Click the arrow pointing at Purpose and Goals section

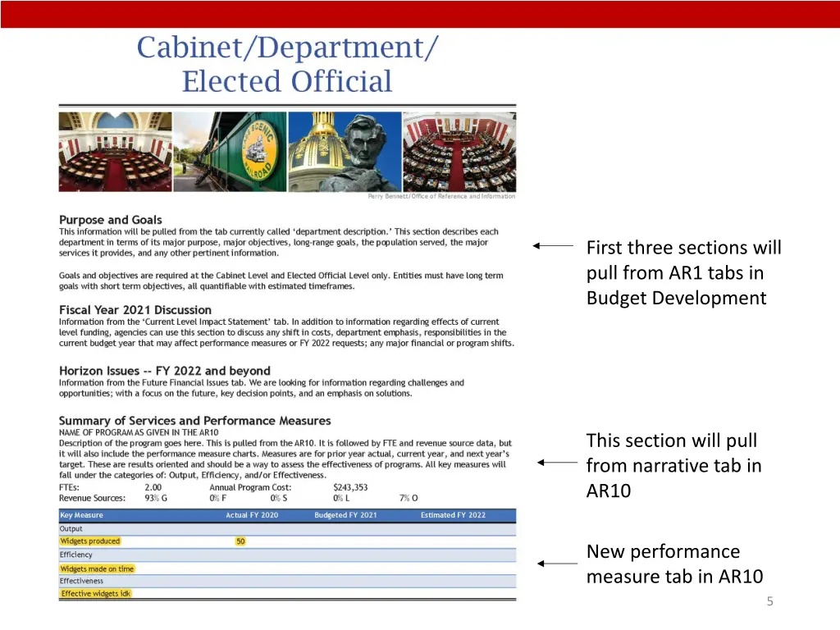[x=553, y=245]
